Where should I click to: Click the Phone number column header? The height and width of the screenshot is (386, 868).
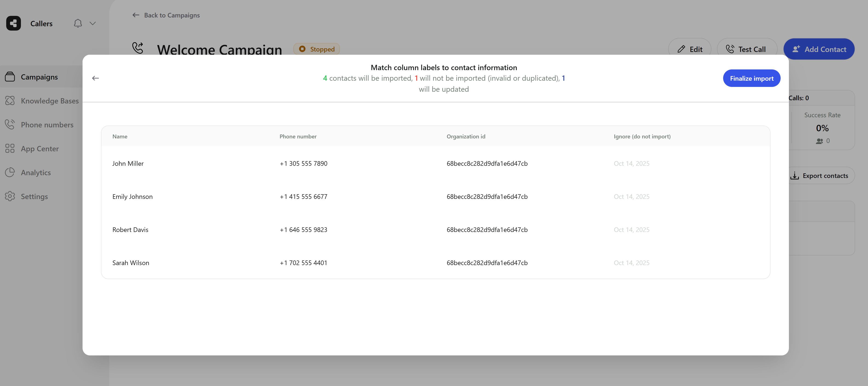(298, 136)
